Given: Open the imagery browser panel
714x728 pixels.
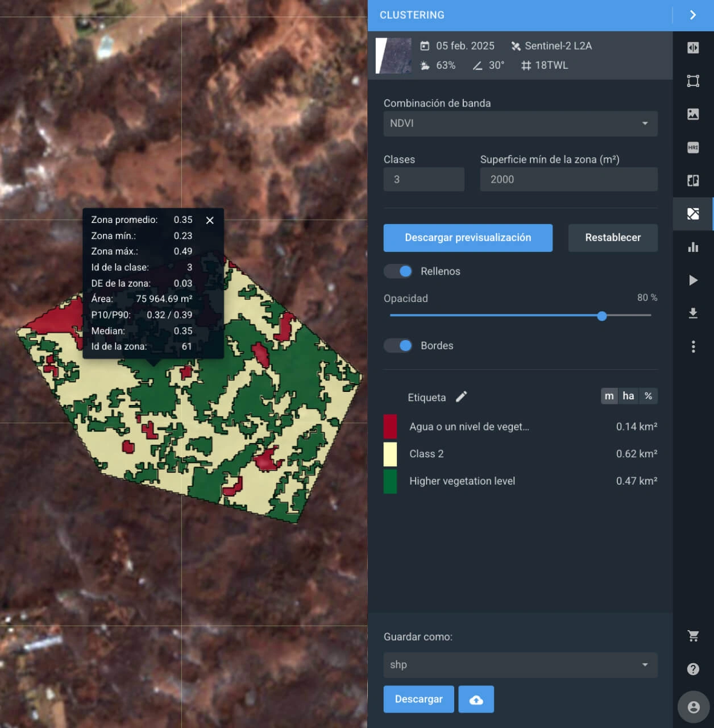Looking at the screenshot, I should [693, 114].
